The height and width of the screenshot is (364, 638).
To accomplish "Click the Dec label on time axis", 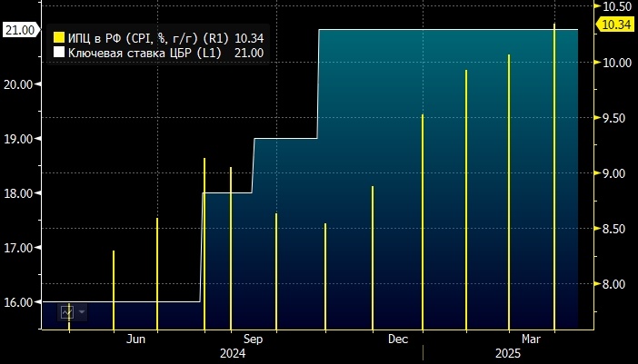I will [x=398, y=339].
